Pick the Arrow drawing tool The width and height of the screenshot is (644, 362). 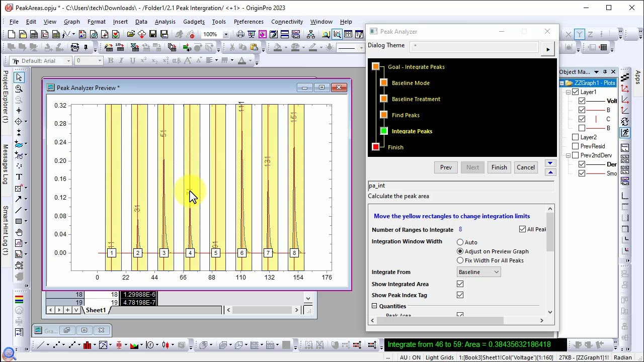coord(19,199)
